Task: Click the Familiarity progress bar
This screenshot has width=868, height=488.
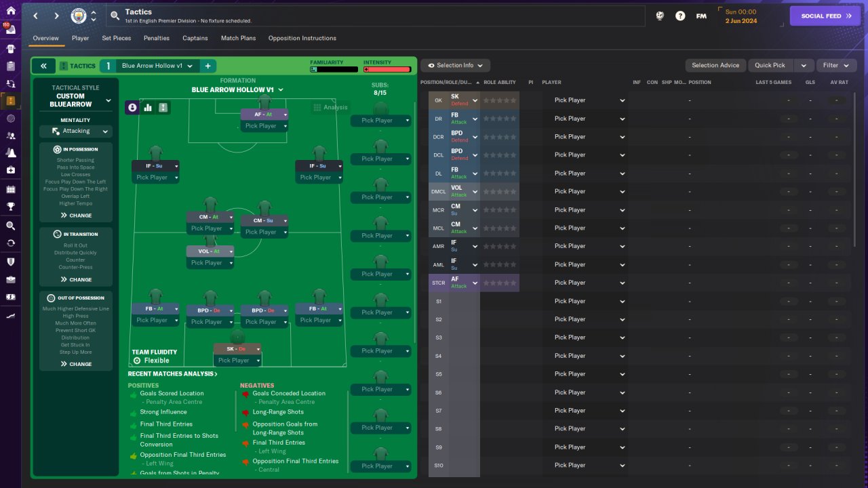Action: 334,69
